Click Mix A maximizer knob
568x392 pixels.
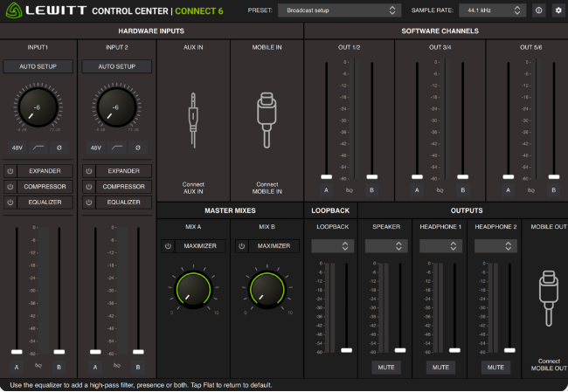click(x=193, y=290)
